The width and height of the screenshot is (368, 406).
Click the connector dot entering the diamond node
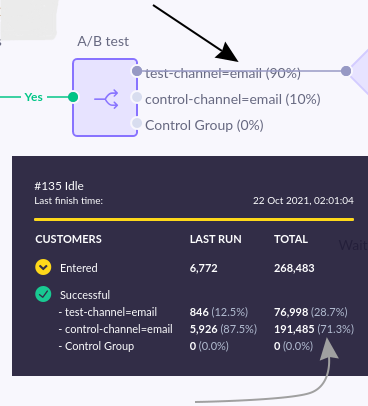pos(346,71)
